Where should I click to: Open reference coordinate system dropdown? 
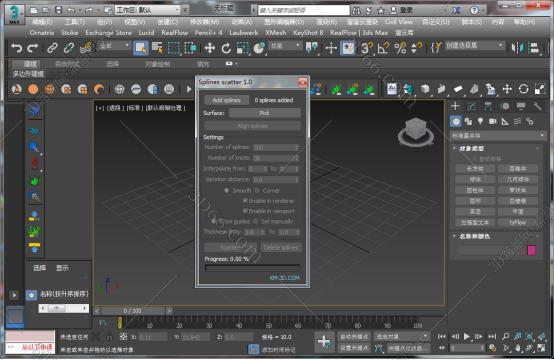(285, 46)
